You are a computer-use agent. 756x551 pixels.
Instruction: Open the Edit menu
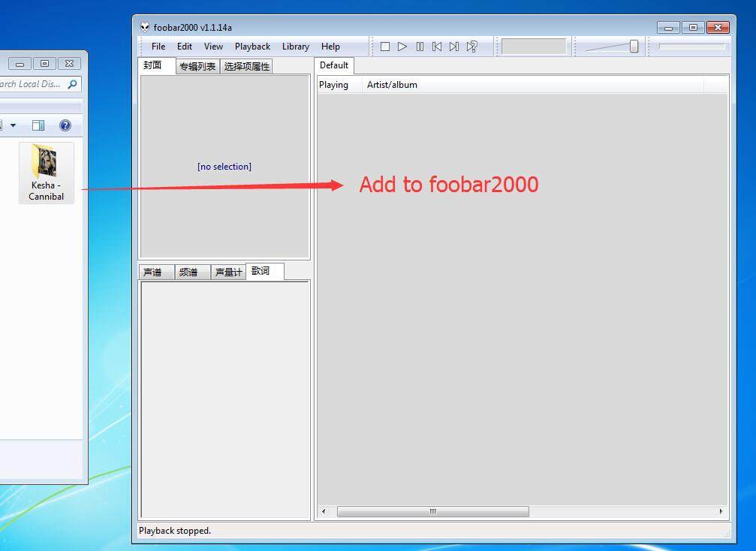tap(184, 47)
